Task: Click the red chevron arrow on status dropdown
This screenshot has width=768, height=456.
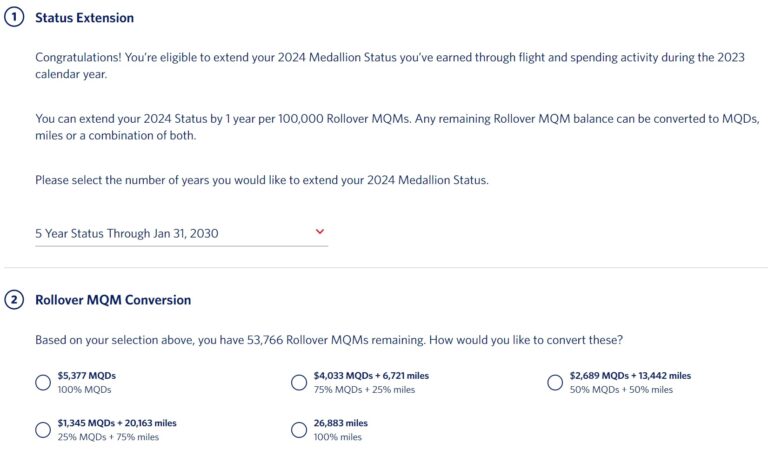Action: coord(320,232)
